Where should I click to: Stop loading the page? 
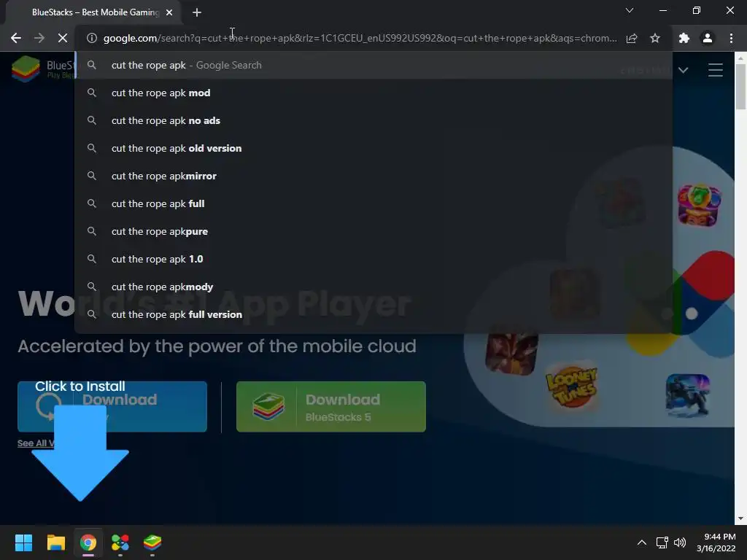pyautogui.click(x=63, y=38)
